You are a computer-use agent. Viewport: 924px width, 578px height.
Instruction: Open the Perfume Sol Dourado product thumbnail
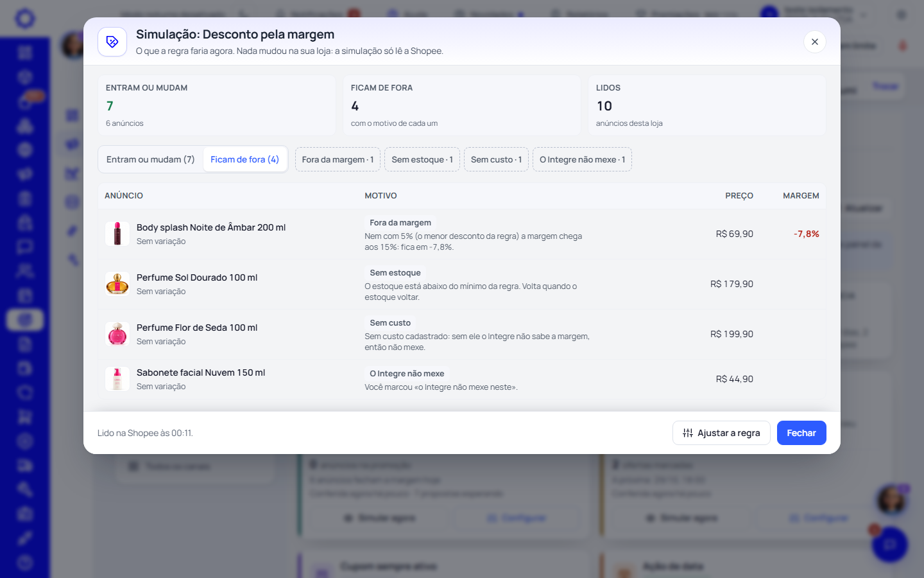pyautogui.click(x=117, y=284)
